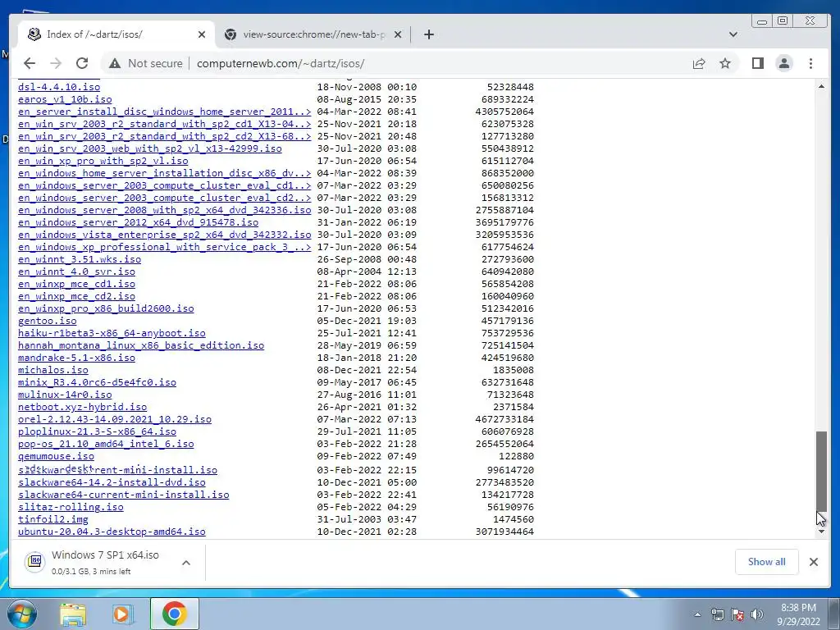Viewport: 840px width, 630px height.
Task: Open haiku-r1beta3-x86_64-anyboot.iso link
Action: [112, 333]
